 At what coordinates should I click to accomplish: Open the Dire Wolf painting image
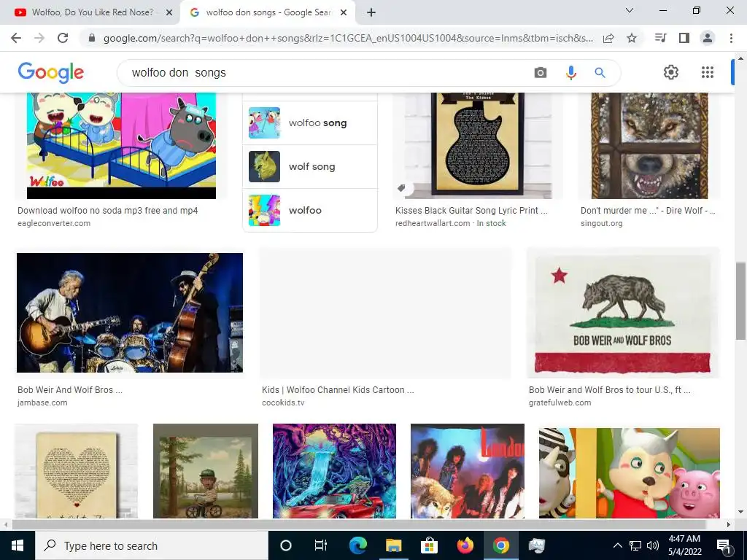[649, 146]
